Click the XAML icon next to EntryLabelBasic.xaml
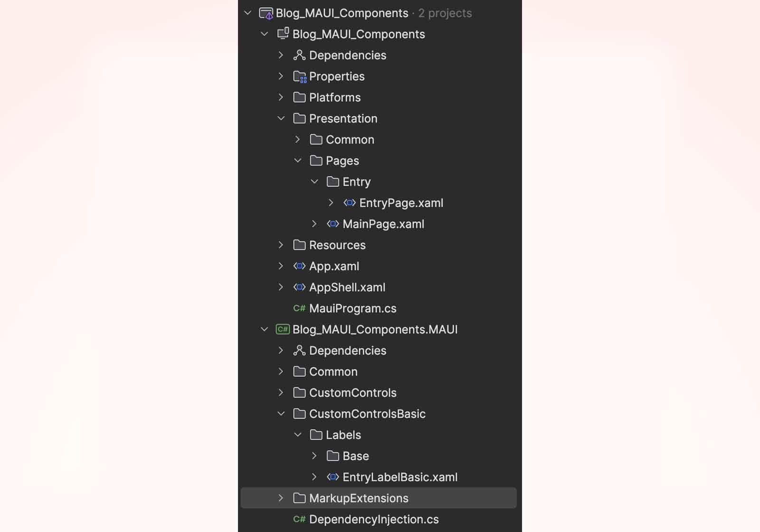 (x=333, y=477)
